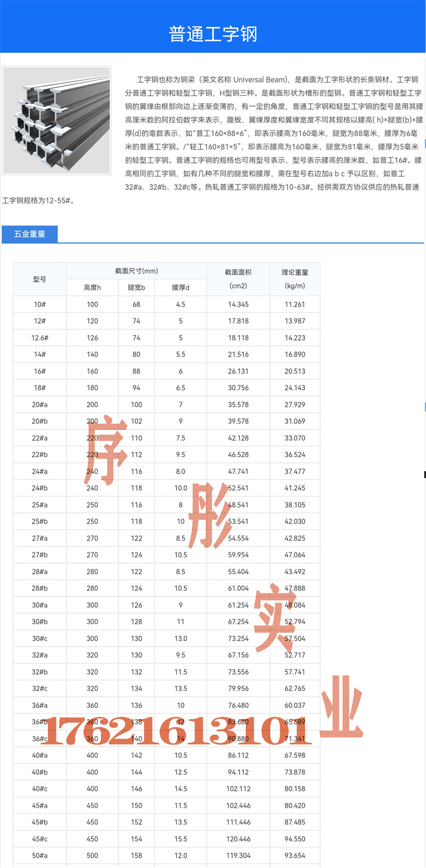Screen dimensions: 426x868
Task: Select the 14# model cell
Action: click(x=39, y=354)
